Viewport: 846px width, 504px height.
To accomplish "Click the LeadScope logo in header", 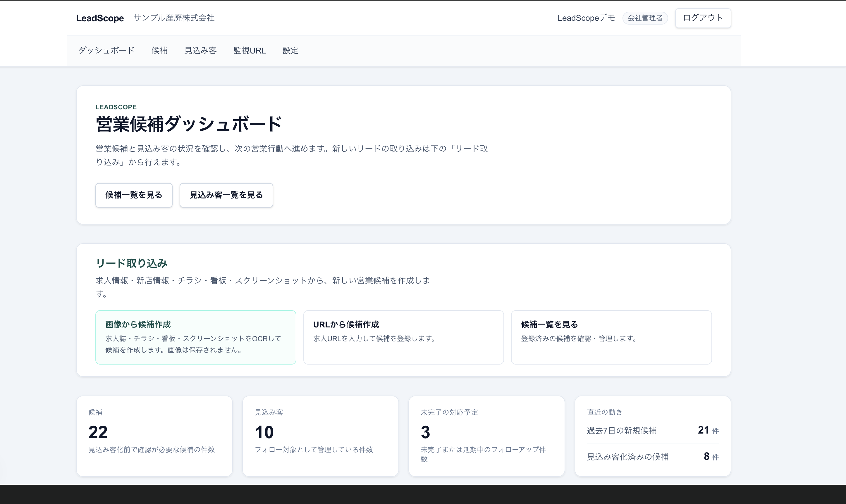I will tap(100, 18).
